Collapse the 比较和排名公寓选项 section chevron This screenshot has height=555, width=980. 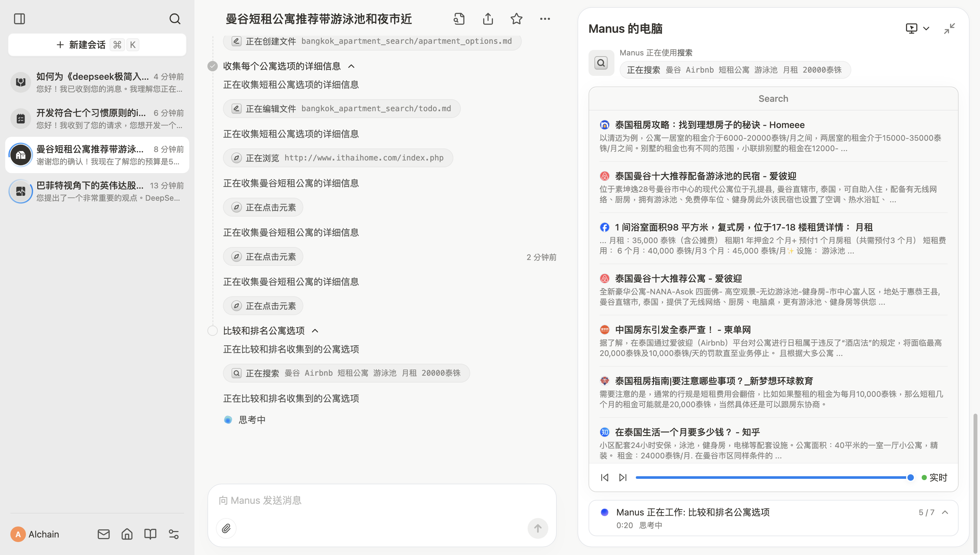(315, 330)
